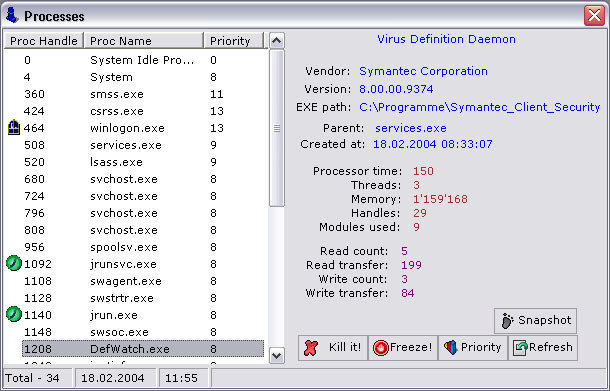Click the winlogon.exe row icon
610x391 pixels.
(14, 128)
